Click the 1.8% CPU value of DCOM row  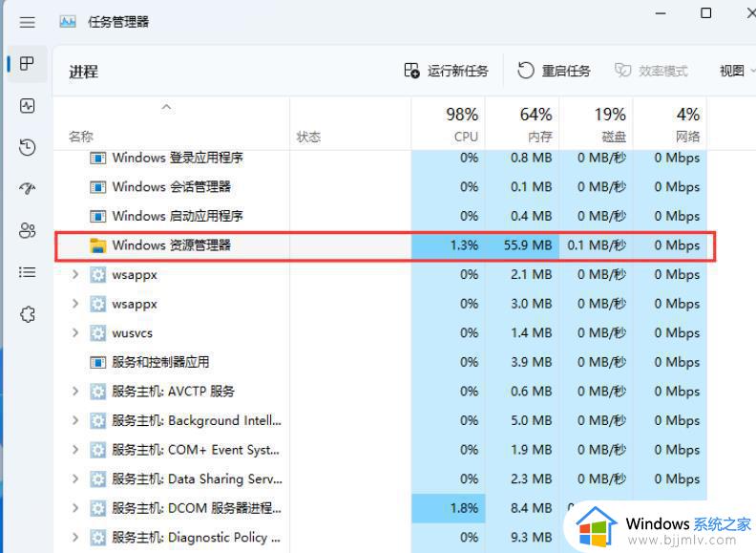point(464,508)
